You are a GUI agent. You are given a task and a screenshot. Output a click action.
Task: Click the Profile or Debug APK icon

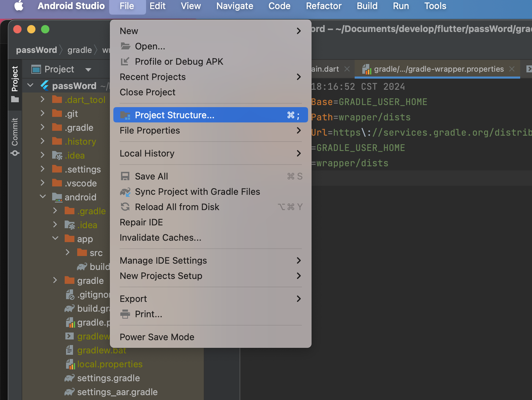pos(125,62)
